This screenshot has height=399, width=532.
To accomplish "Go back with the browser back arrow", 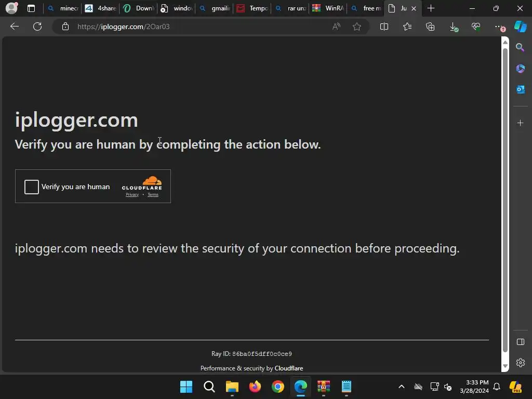I will coord(15,26).
